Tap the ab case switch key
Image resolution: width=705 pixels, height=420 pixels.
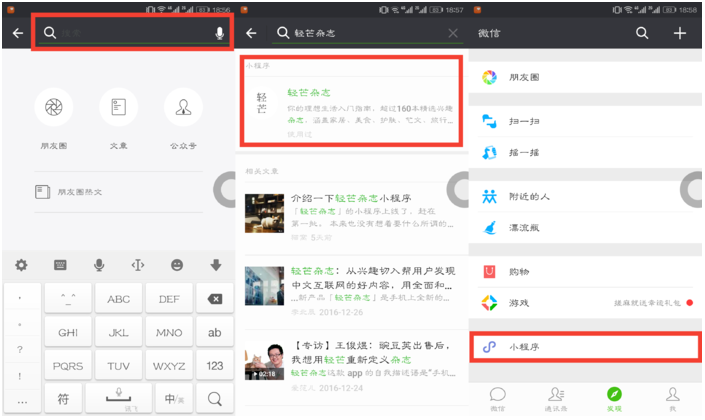tap(215, 332)
